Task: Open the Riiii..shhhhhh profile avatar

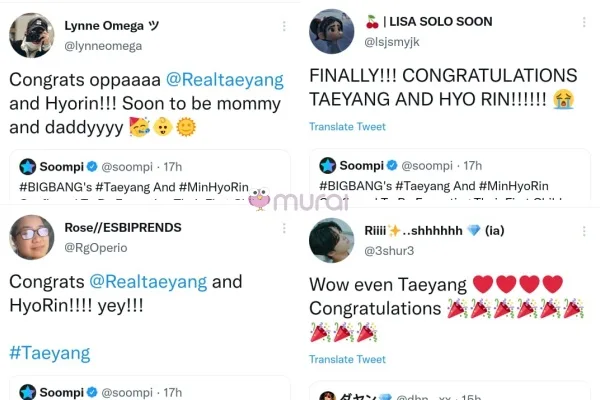Action: point(331,240)
